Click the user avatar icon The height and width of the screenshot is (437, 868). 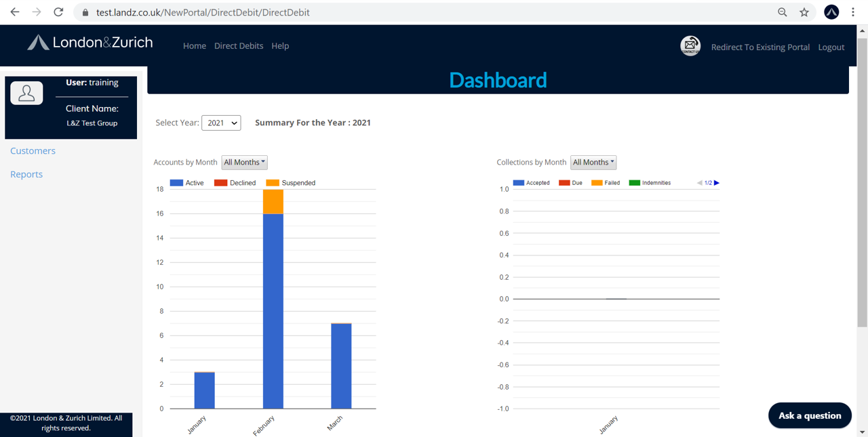(x=26, y=93)
